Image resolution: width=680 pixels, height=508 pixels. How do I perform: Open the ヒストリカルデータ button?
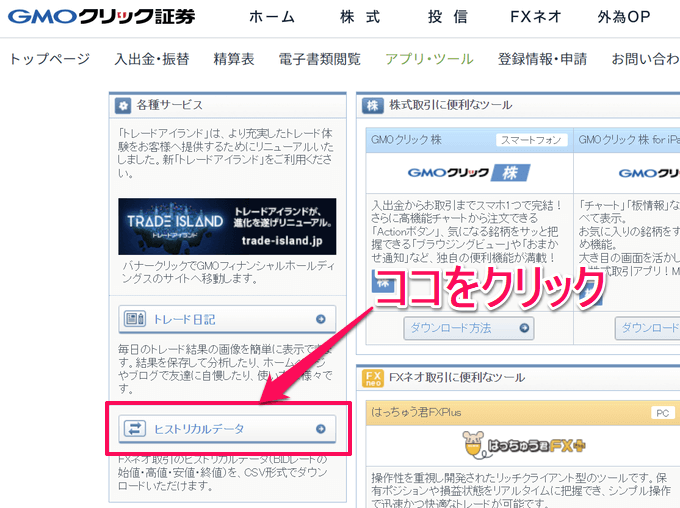point(227,429)
